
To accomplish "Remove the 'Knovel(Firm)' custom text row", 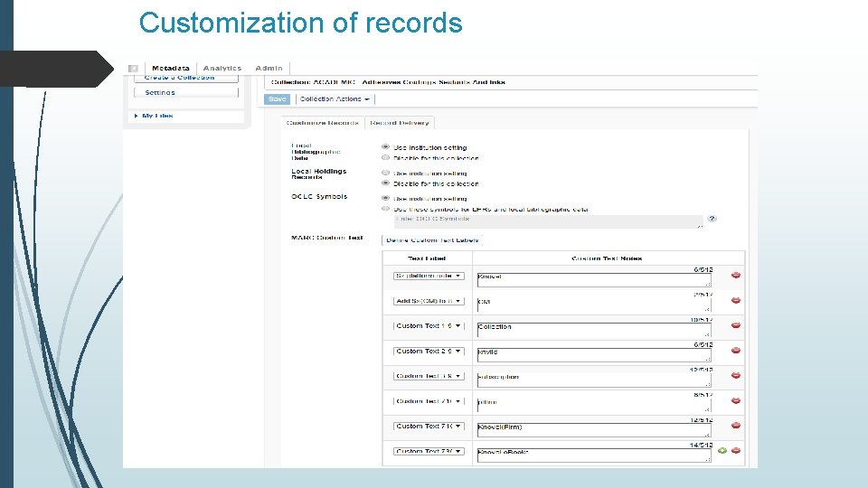I will tap(736, 426).
